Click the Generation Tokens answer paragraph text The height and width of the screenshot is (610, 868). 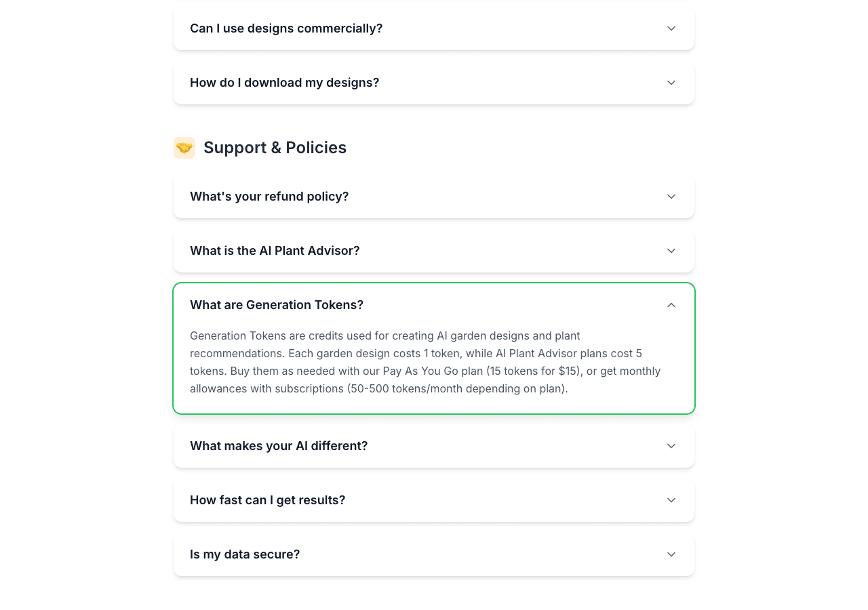(x=425, y=363)
